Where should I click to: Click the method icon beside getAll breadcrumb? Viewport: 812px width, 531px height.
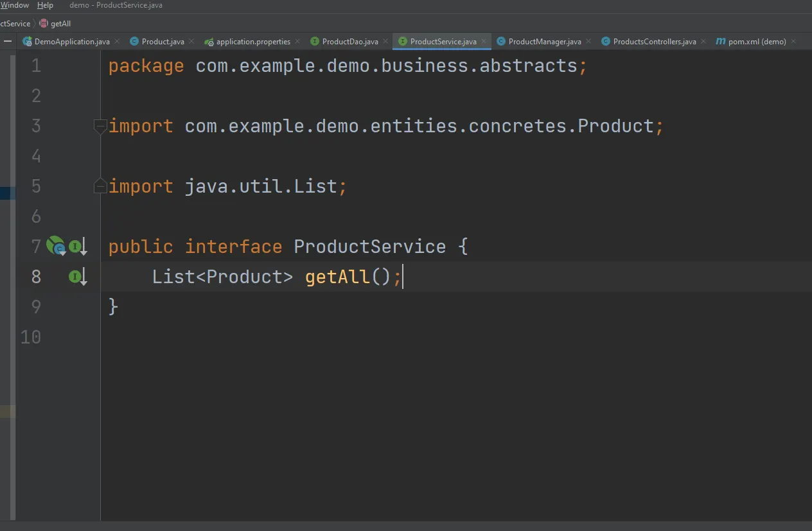pos(44,24)
